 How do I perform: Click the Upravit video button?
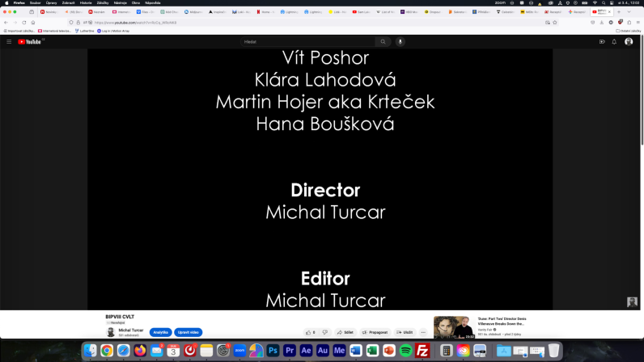pos(189,332)
